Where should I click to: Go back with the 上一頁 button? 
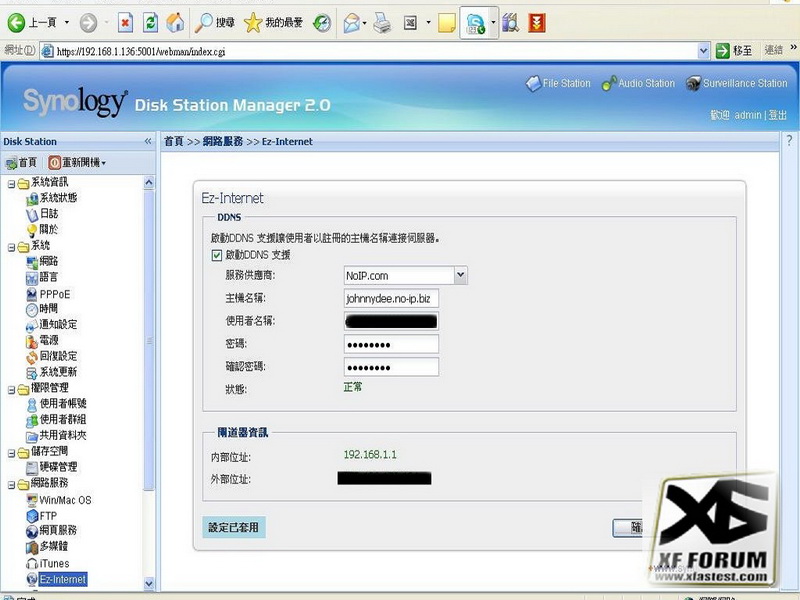[x=32, y=22]
